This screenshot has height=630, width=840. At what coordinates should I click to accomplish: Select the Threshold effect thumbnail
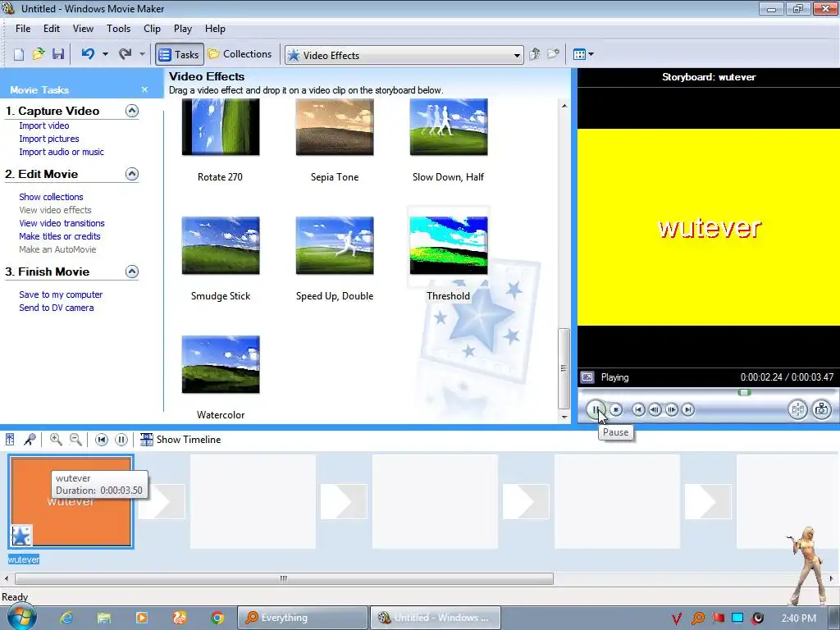click(449, 245)
